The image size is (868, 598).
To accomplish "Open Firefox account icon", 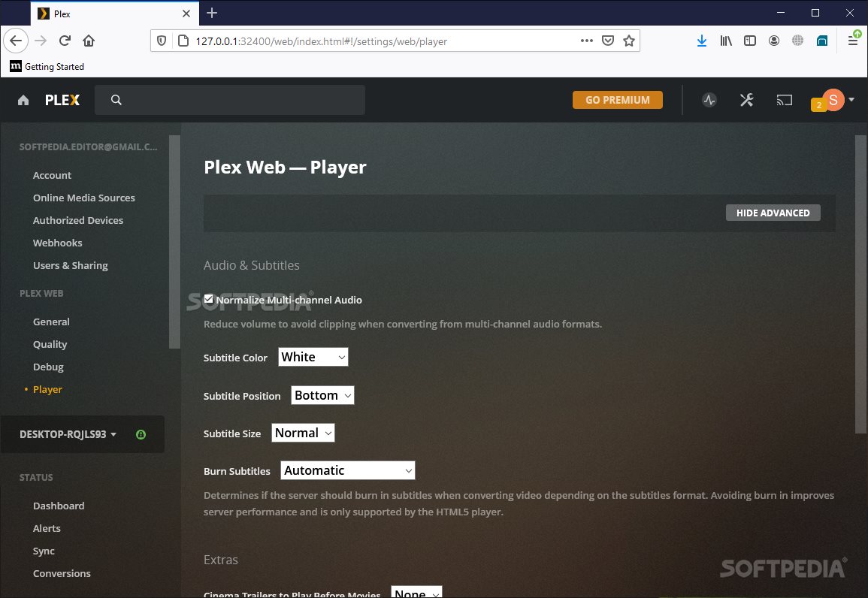I will 774,41.
